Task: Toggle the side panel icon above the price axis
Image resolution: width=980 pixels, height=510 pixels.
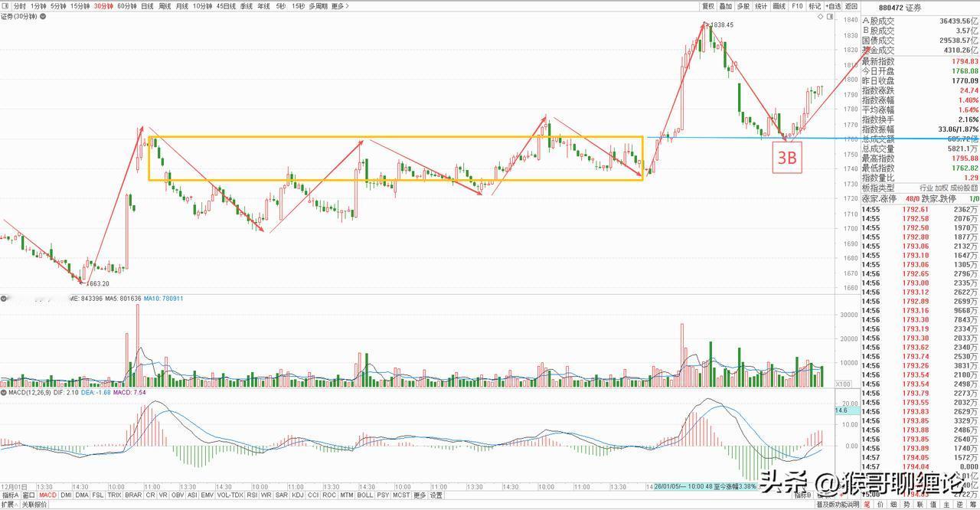Action: (830, 16)
